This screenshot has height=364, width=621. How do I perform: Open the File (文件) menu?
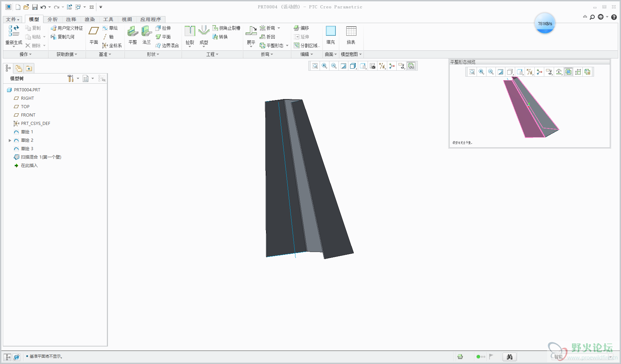point(13,19)
